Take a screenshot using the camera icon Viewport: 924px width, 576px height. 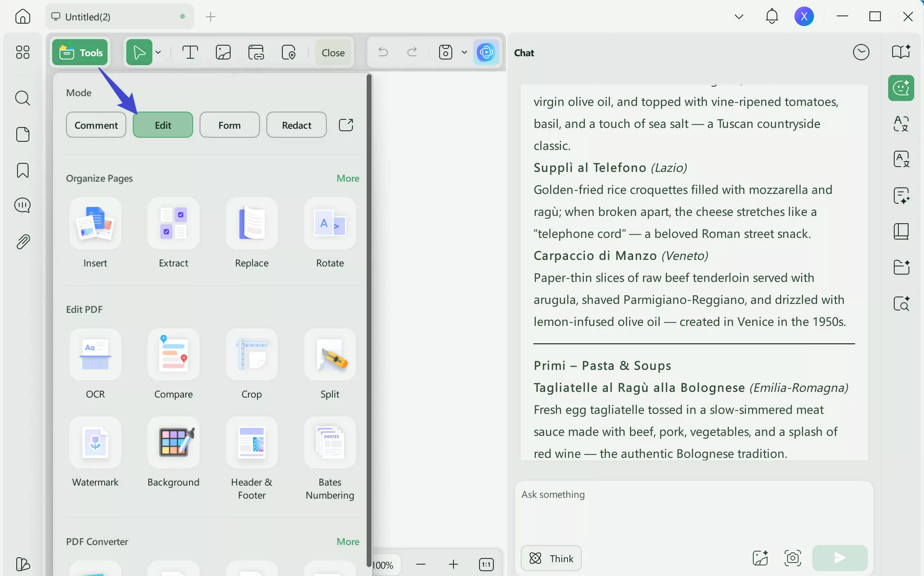pos(792,558)
